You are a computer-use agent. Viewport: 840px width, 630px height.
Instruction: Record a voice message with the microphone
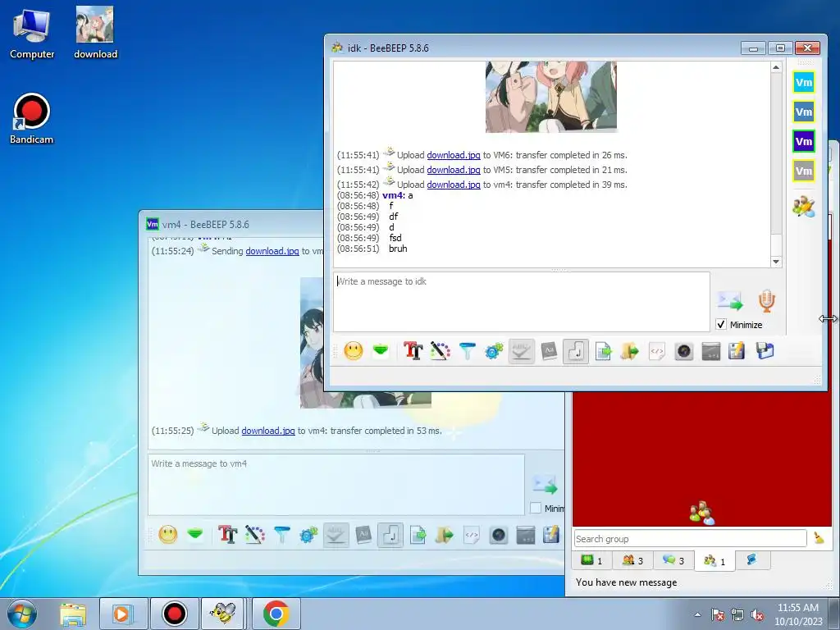click(767, 301)
